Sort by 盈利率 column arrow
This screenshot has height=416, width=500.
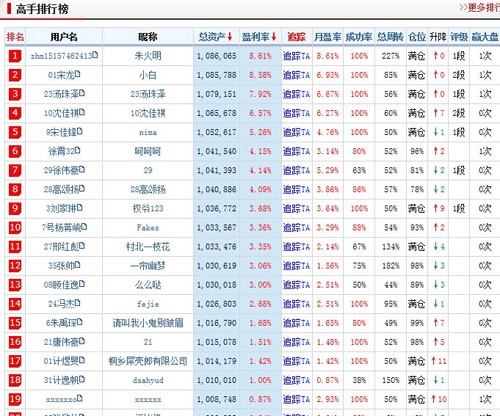pos(274,37)
